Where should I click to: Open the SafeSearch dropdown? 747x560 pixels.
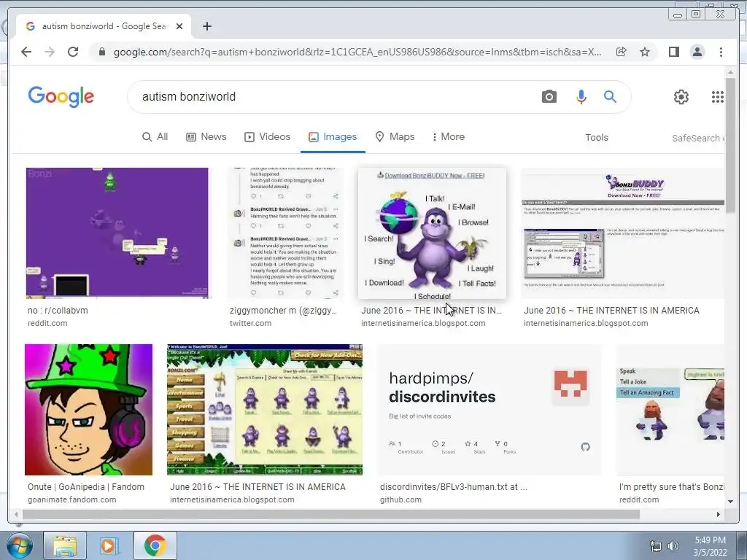698,138
